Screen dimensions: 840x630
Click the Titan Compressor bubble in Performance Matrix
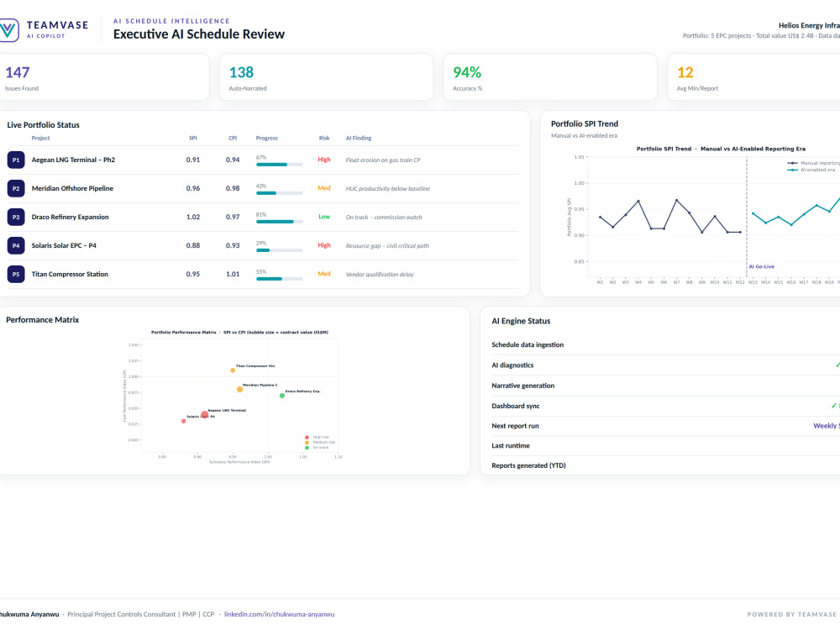[233, 370]
